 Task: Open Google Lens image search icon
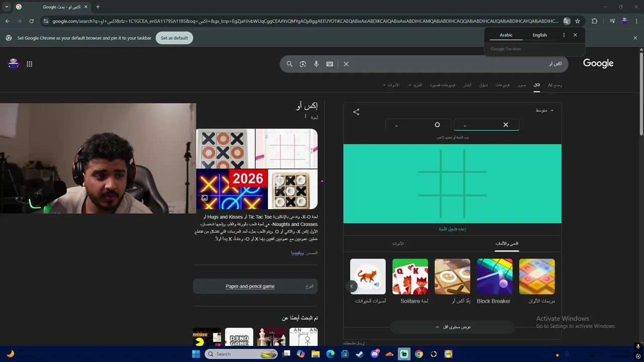pyautogui.click(x=303, y=64)
